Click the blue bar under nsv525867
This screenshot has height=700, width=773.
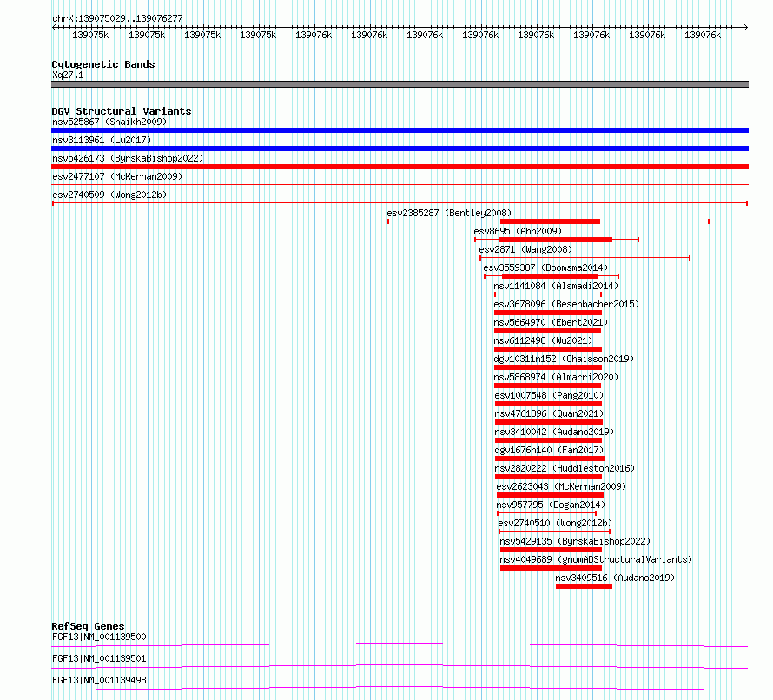[x=400, y=130]
